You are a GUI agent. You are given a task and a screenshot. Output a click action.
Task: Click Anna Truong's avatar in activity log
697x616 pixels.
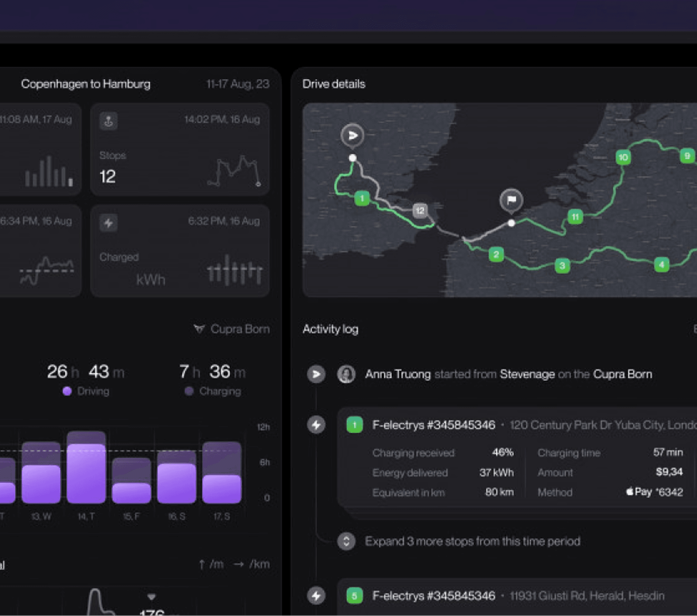346,374
